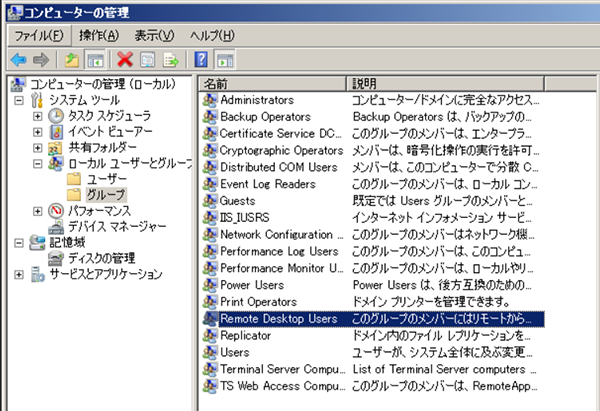Click the Computer Management title bar icon
This screenshot has height=411, width=600.
click(15, 13)
